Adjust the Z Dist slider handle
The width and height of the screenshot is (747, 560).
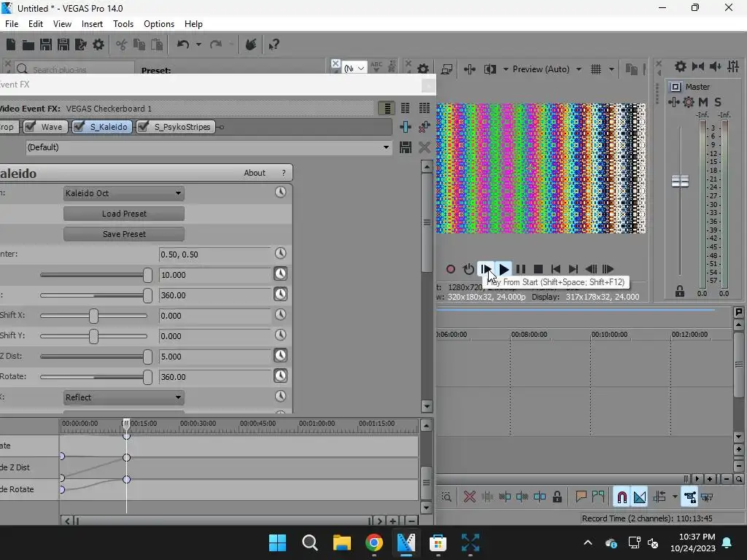pos(147,357)
